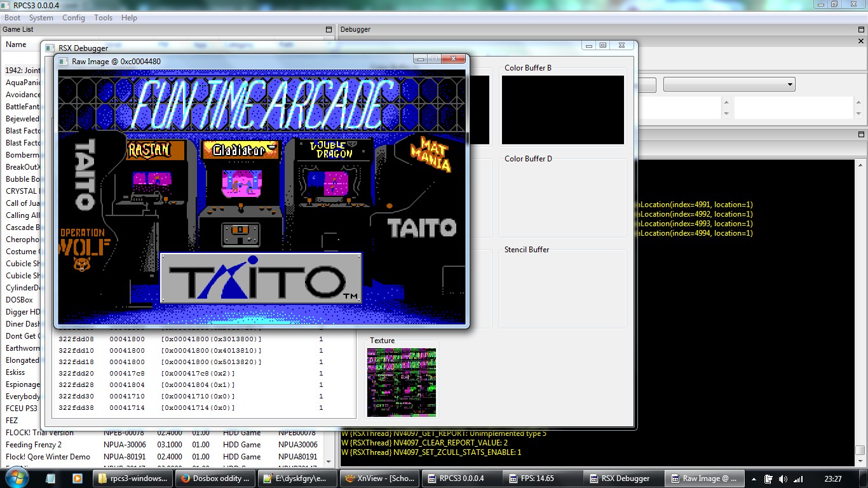This screenshot has height=488, width=868.
Task: Open the Config menu
Action: (x=73, y=18)
